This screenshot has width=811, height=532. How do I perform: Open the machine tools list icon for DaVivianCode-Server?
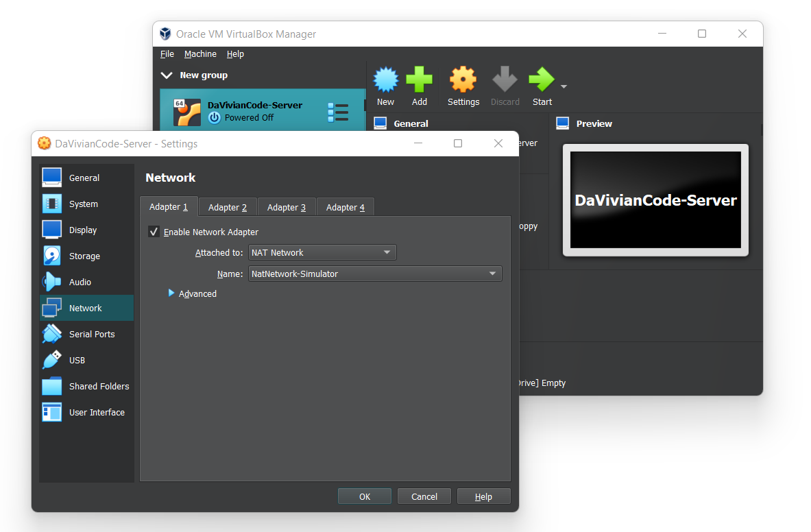click(338, 112)
